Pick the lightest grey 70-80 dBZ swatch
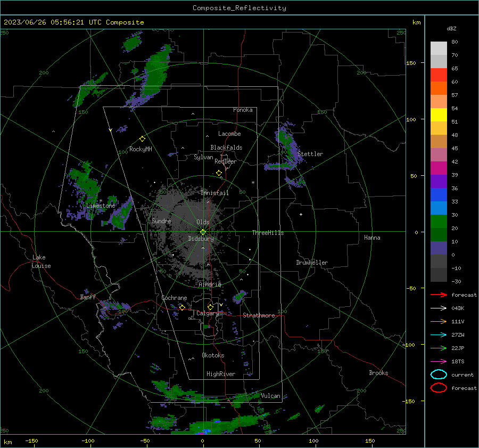The height and width of the screenshot is (448, 479). point(439,48)
